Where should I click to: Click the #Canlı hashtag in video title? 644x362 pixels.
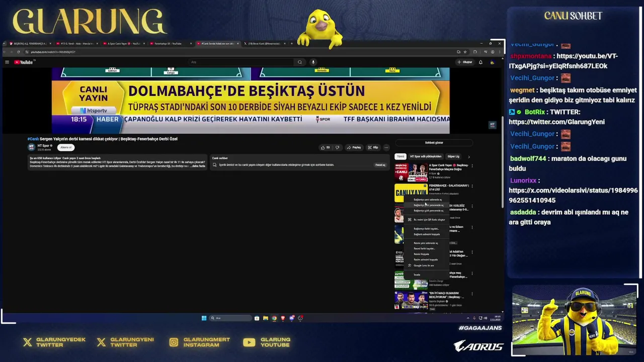tap(33, 139)
